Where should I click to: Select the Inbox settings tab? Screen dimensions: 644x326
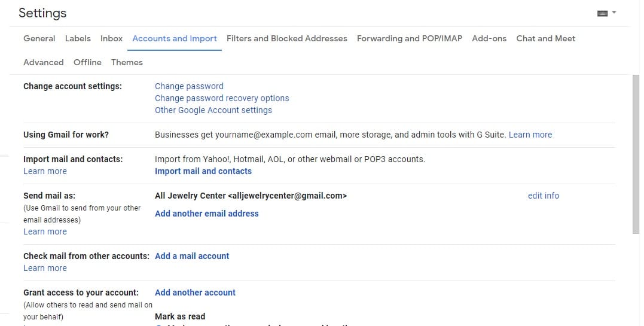(x=111, y=39)
